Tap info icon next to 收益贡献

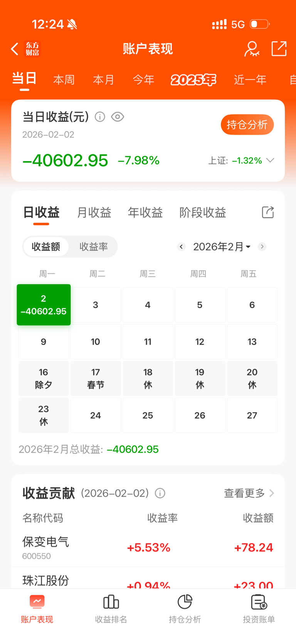[160, 493]
